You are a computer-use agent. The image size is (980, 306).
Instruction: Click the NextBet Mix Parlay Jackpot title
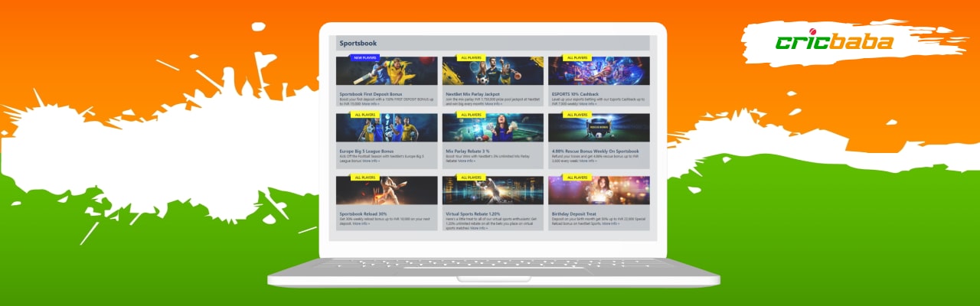click(x=472, y=95)
